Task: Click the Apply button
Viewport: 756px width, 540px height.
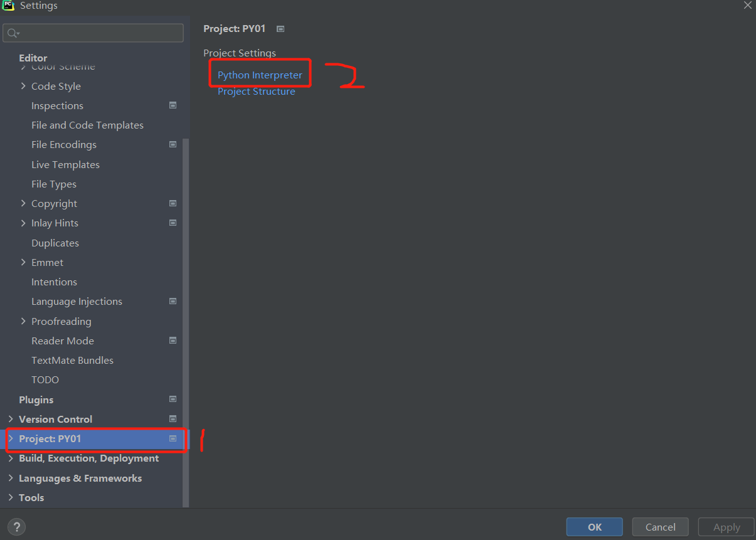Action: [x=727, y=527]
